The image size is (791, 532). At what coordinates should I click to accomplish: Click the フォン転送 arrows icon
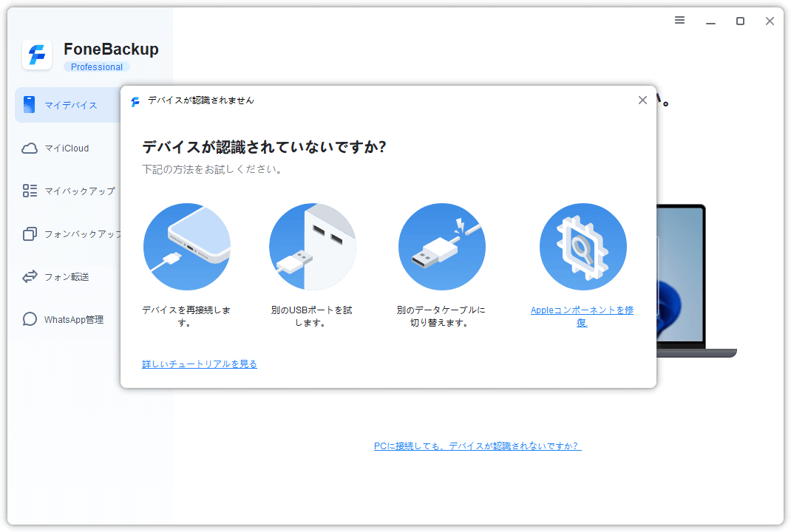[30, 276]
